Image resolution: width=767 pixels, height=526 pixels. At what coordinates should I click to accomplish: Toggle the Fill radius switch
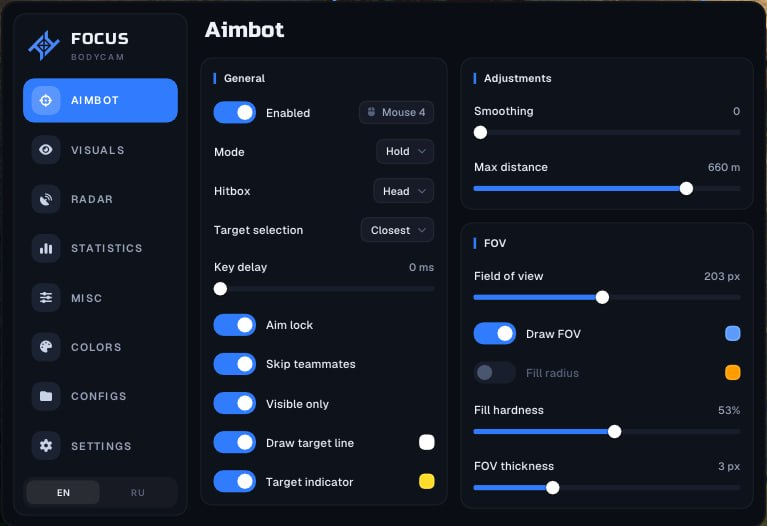click(x=495, y=373)
